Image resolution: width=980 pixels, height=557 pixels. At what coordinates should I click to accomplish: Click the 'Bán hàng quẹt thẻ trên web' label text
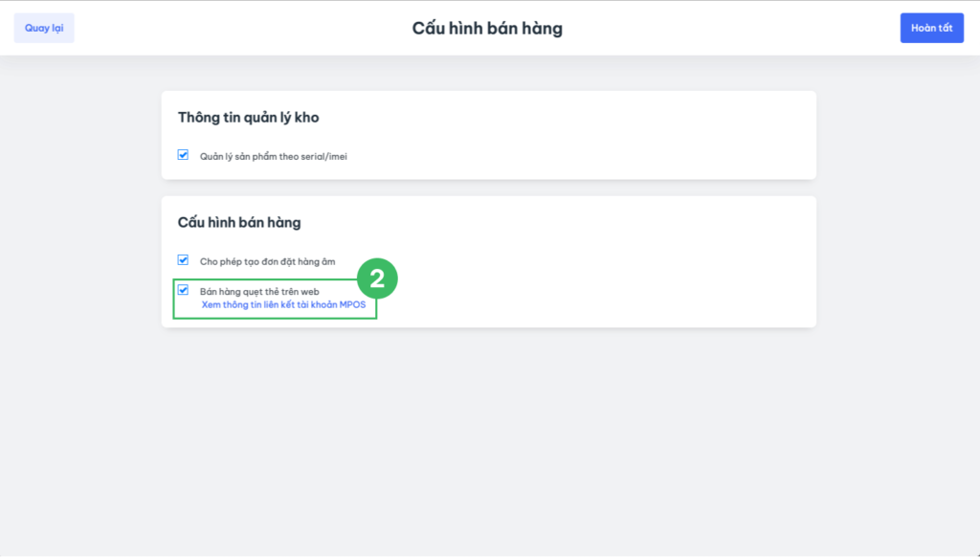point(259,291)
